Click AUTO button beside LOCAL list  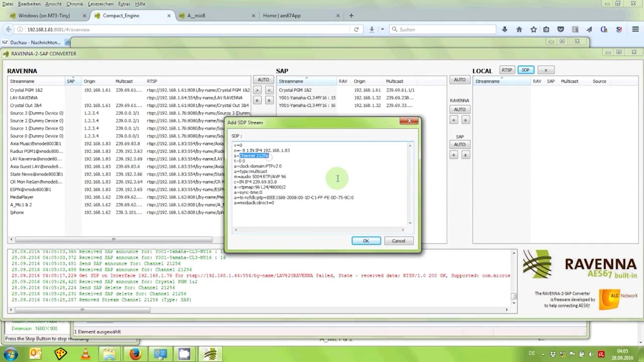tap(459, 80)
